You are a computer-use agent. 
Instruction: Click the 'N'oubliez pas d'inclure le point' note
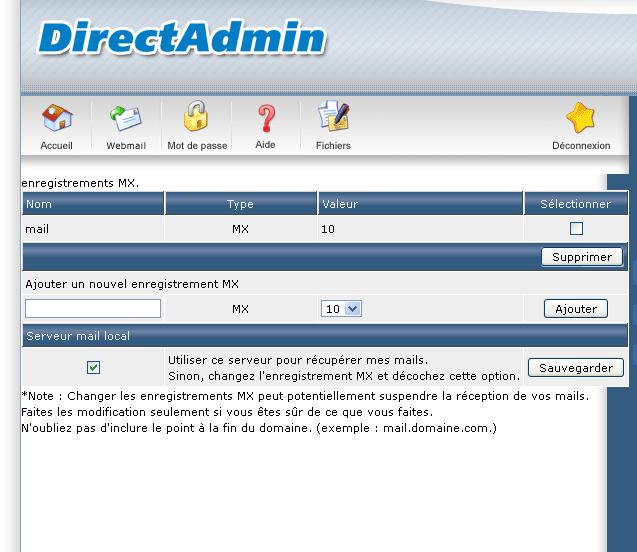259,428
